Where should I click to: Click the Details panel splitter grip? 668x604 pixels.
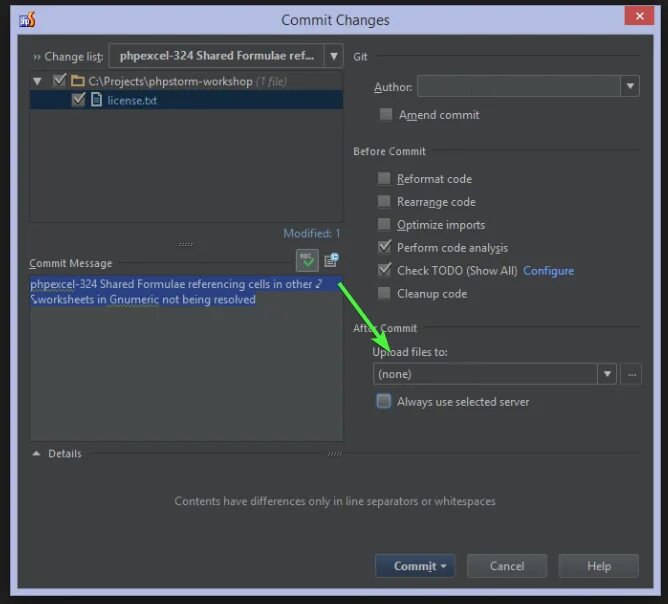335,454
